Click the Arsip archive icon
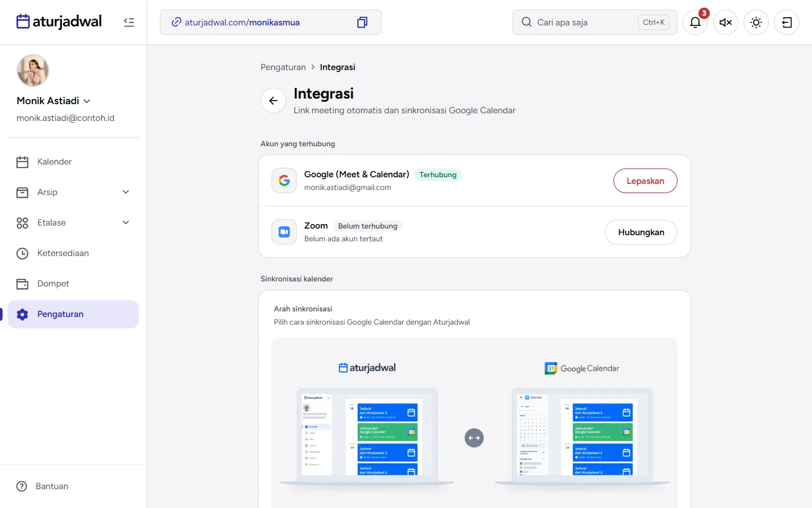This screenshot has height=508, width=812. (x=22, y=193)
